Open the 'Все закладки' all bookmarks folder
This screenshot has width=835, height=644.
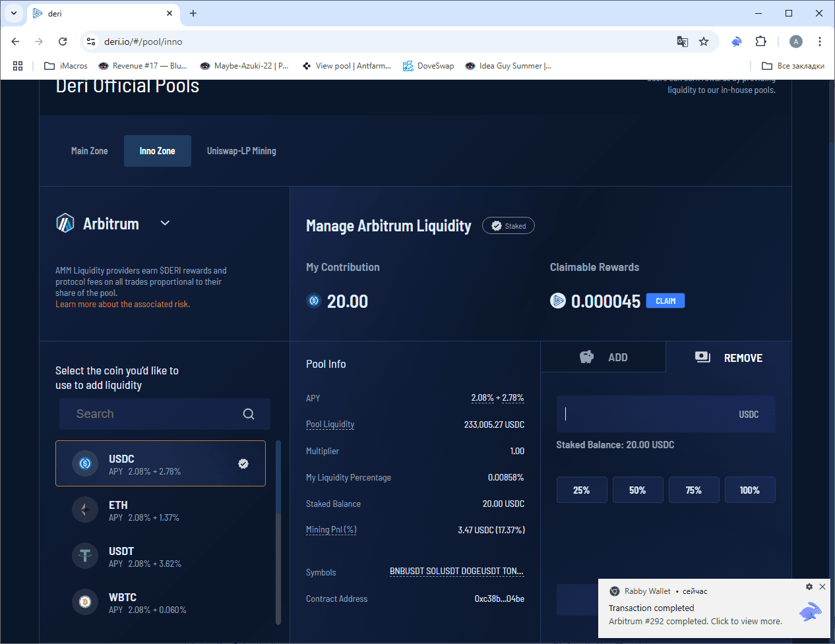point(793,66)
